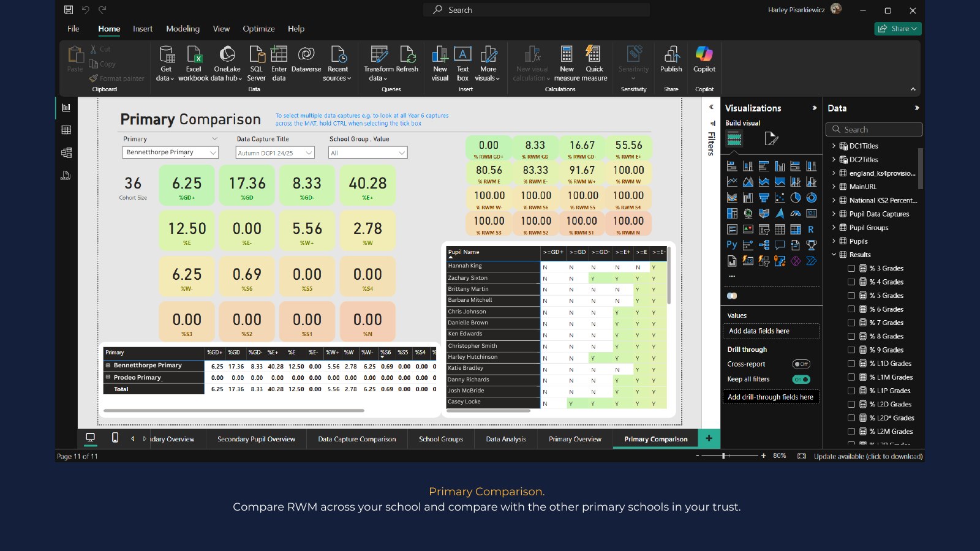The image size is (980, 551).
Task: Import from Excel workbook
Action: tap(194, 63)
